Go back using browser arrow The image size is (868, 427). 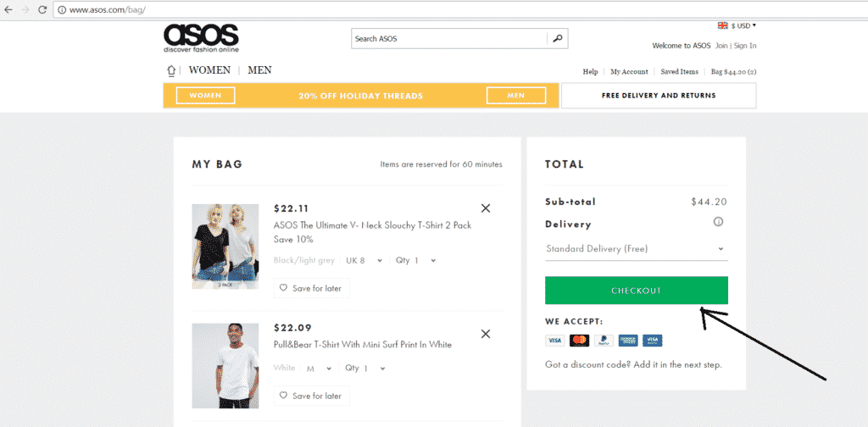[8, 9]
